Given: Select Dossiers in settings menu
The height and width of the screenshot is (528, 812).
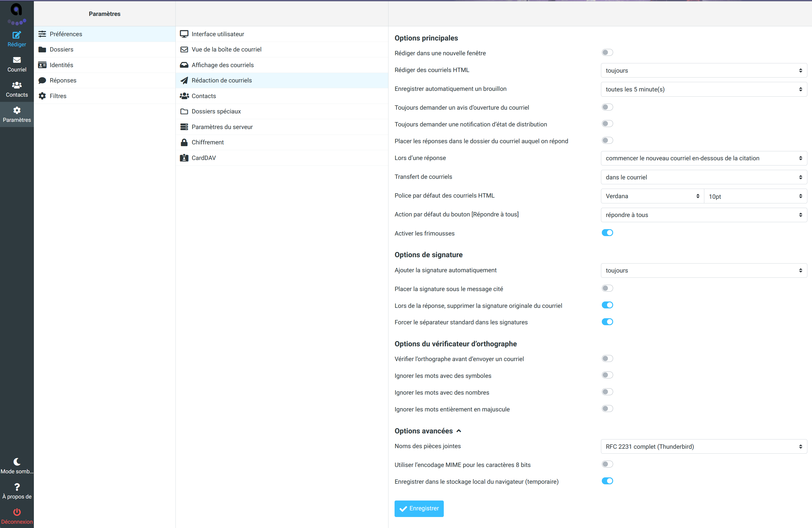Looking at the screenshot, I should [105, 49].
